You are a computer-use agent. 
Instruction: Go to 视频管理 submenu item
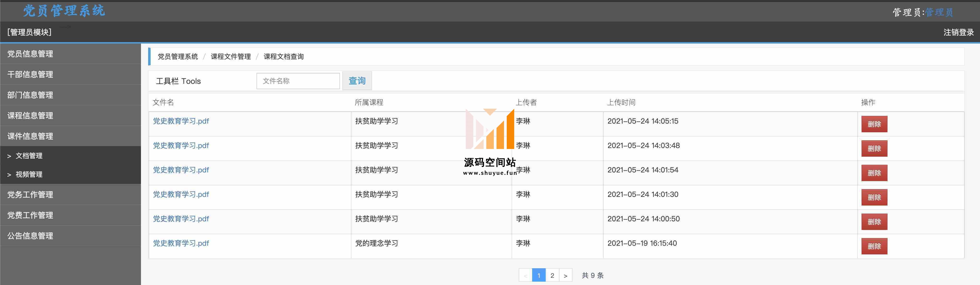(x=70, y=174)
